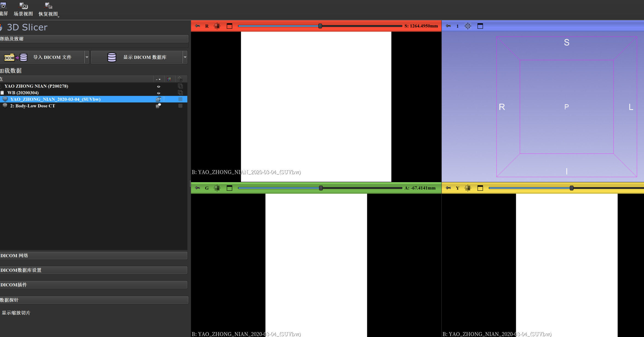The width and height of the screenshot is (644, 337).
Task: Link slice views in Yellow viewer
Action: [468, 188]
